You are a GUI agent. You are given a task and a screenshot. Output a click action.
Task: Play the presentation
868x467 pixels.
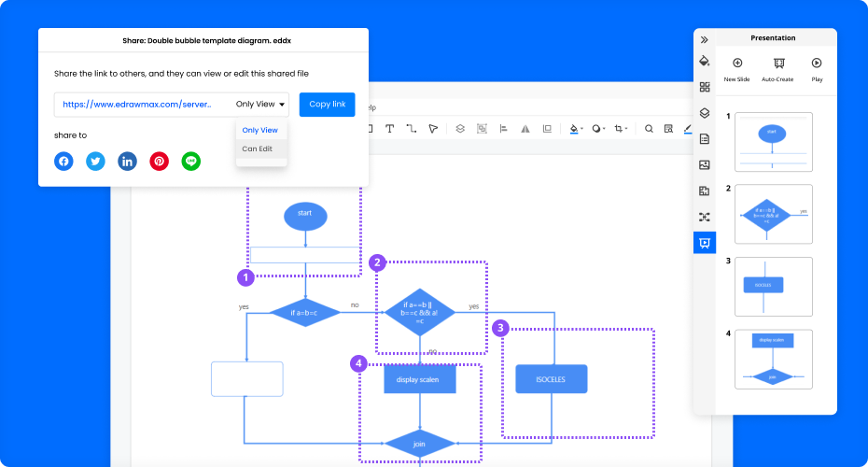click(817, 69)
